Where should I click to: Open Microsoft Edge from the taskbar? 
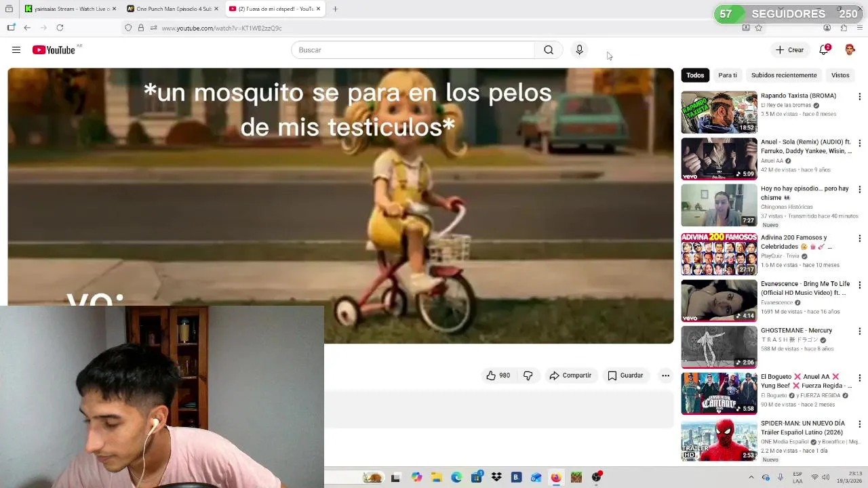456,477
